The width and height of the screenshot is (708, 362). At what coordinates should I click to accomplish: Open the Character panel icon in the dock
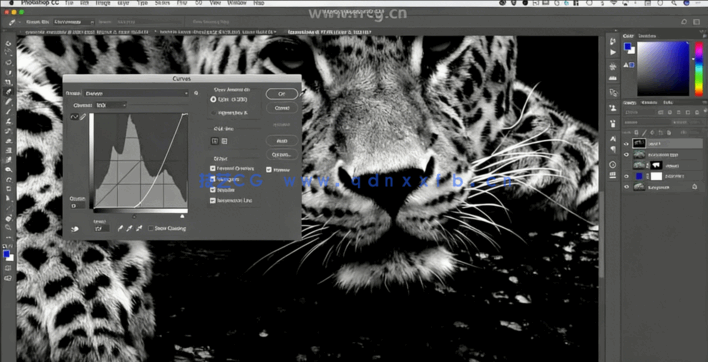click(613, 139)
